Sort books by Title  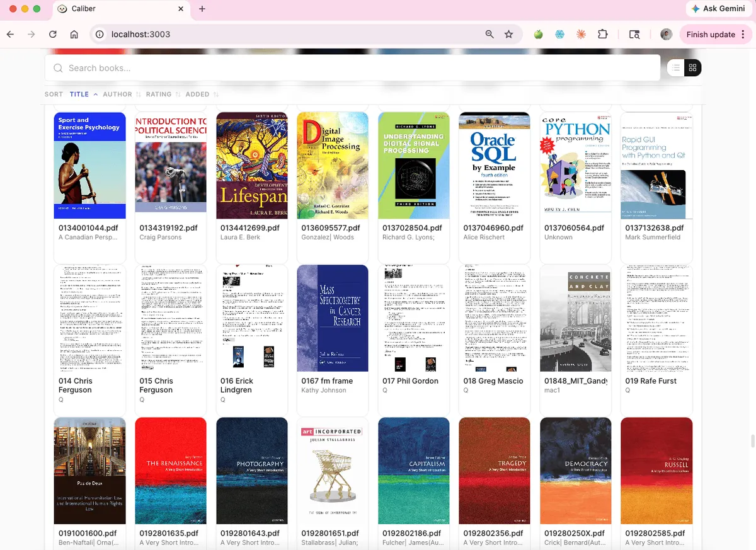click(x=84, y=95)
